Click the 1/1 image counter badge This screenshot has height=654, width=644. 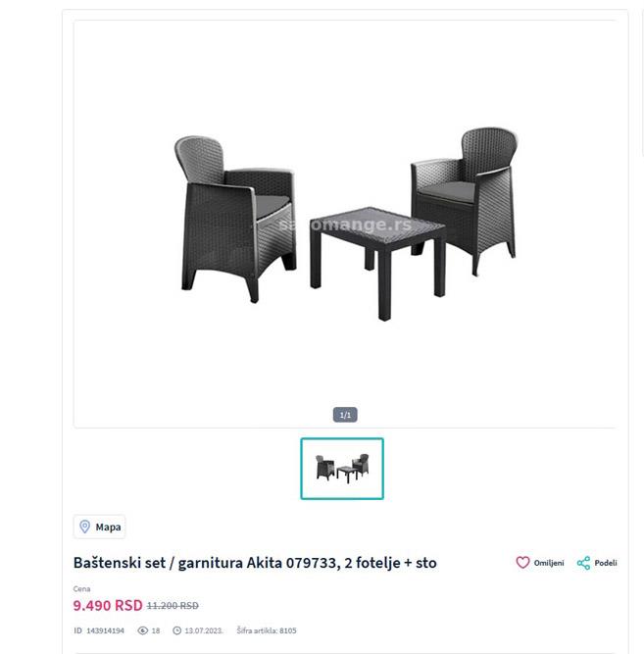[x=345, y=415]
